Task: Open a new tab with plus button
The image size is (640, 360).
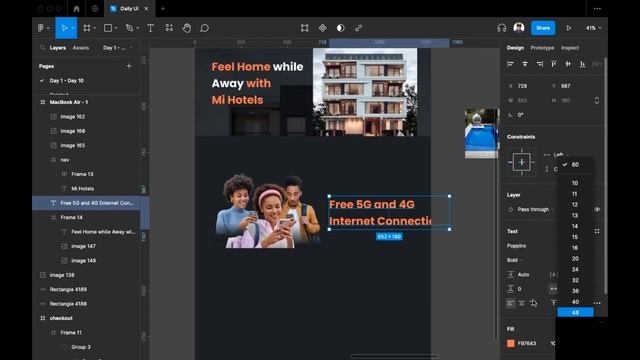Action: click(x=162, y=8)
